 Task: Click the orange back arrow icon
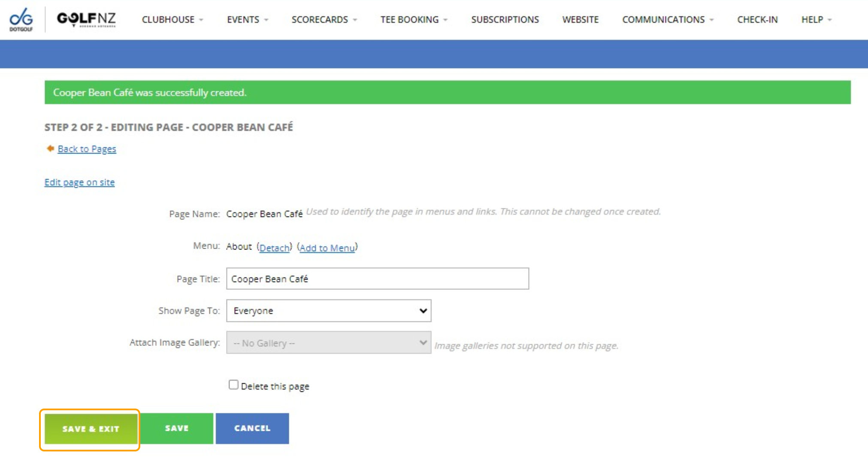50,148
